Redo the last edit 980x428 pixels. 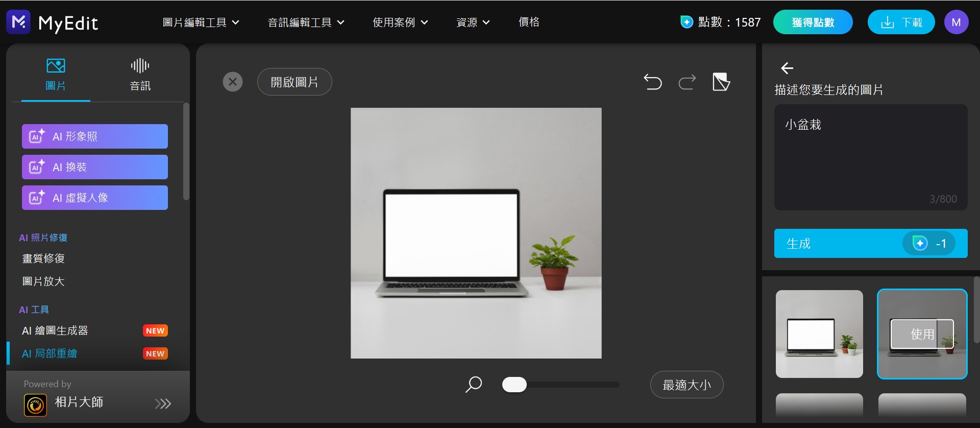(x=687, y=82)
